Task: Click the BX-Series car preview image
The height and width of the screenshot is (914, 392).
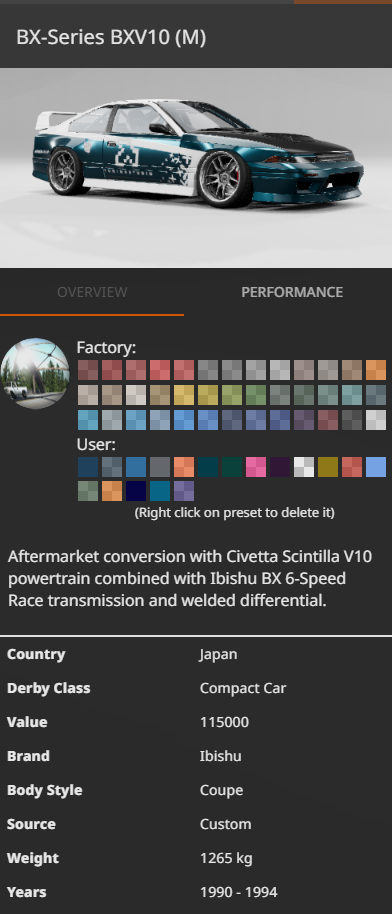Action: coord(196,168)
